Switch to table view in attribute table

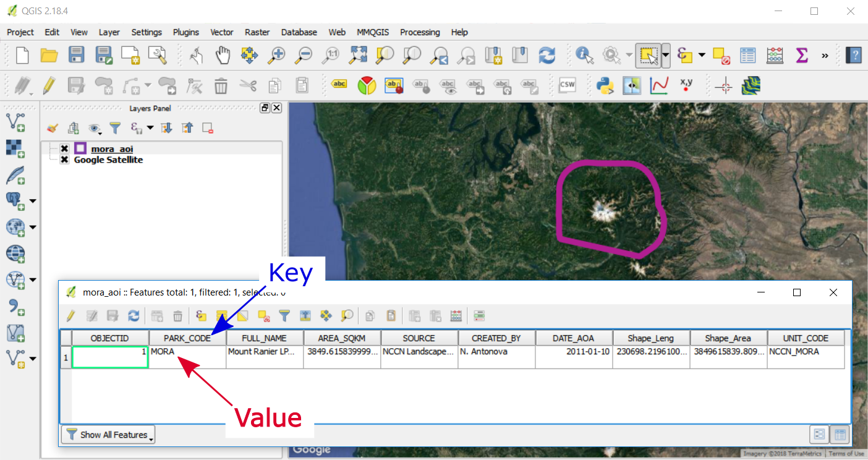click(840, 435)
